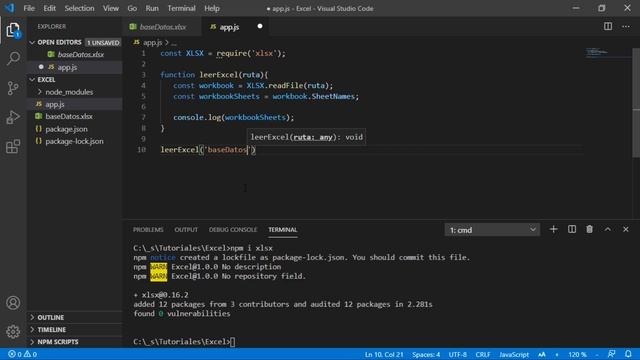The width and height of the screenshot is (640, 360).
Task: Open the Selection menu
Action: point(79,8)
